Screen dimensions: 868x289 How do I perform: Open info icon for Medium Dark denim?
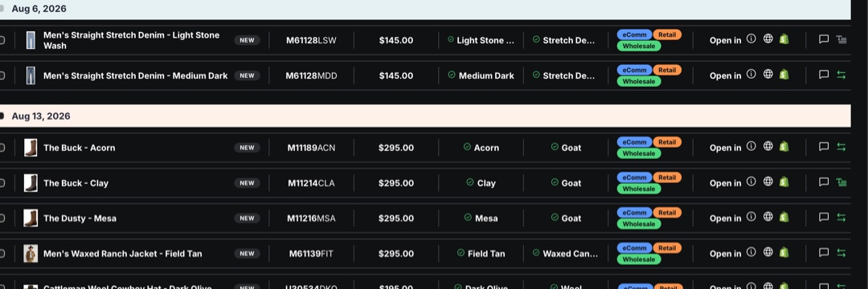click(x=751, y=74)
